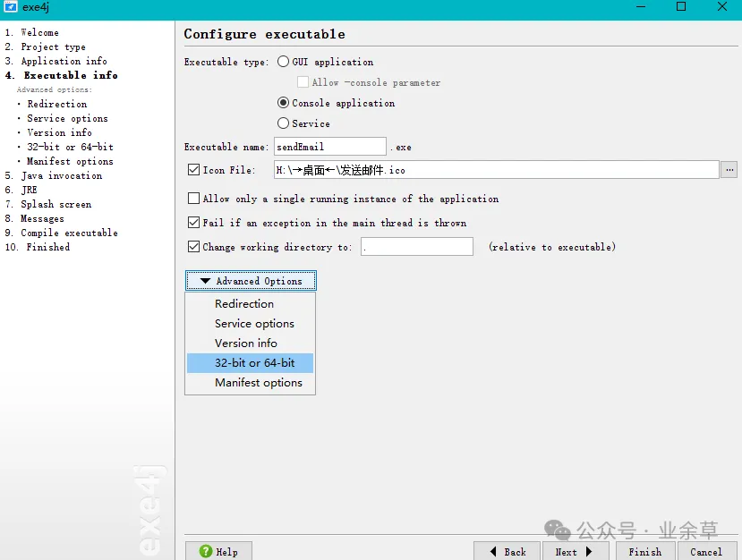The height and width of the screenshot is (560, 742).
Task: Close the exe4j window
Action: 722,6
